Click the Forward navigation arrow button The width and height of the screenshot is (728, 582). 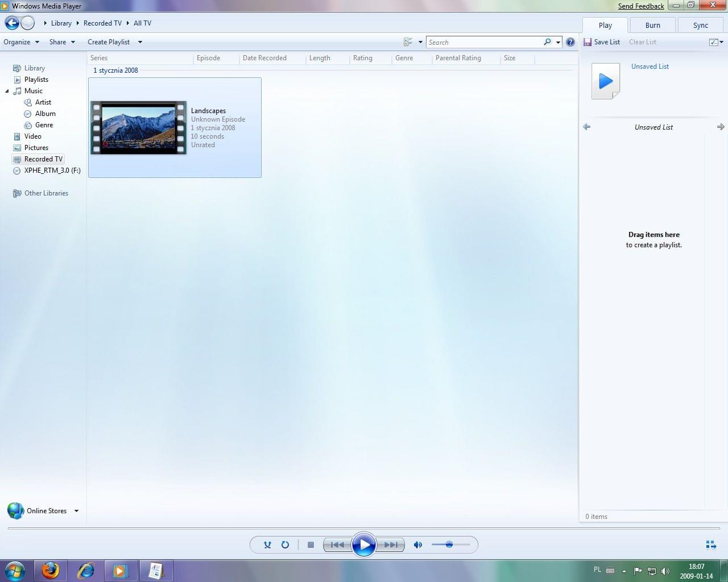[x=27, y=23]
